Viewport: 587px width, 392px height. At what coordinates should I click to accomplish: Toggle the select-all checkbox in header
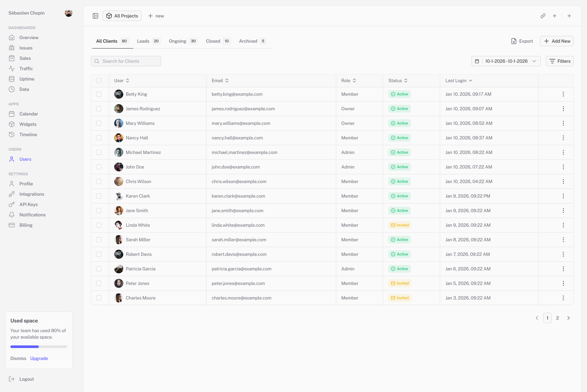[99, 81]
